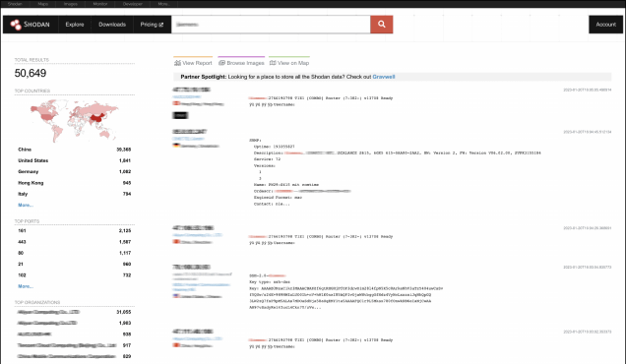Click the View Report chart icon
Screen dimensions: 626x364
pyautogui.click(x=177, y=63)
